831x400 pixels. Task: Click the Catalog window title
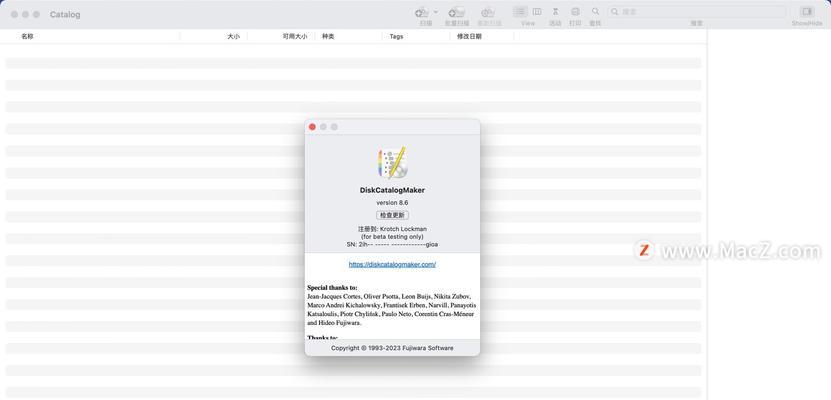65,14
